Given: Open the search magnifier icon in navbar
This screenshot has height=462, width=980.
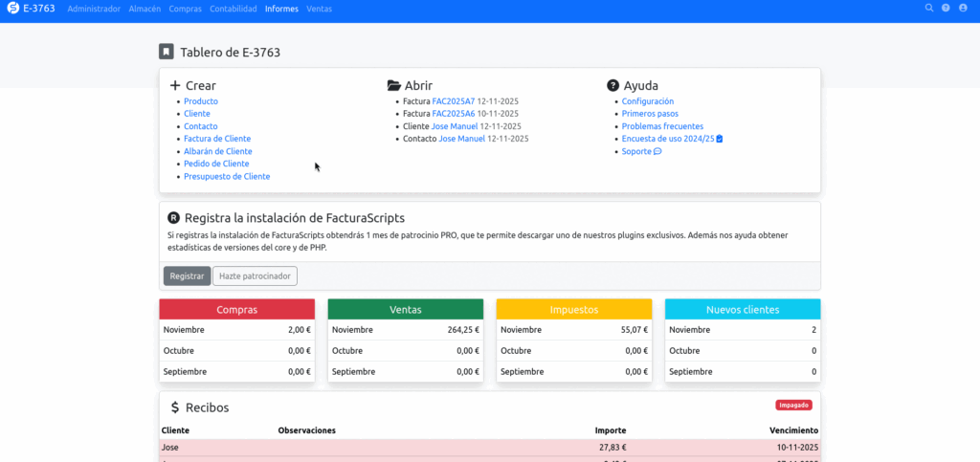Looking at the screenshot, I should pyautogui.click(x=929, y=8).
